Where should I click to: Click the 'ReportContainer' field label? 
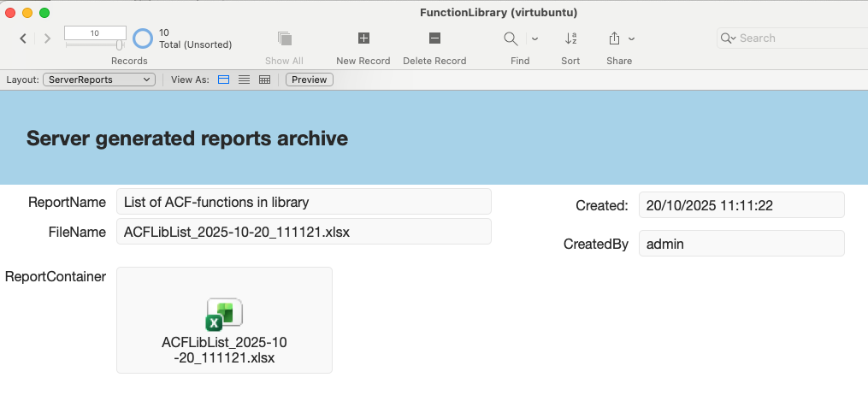tap(56, 276)
